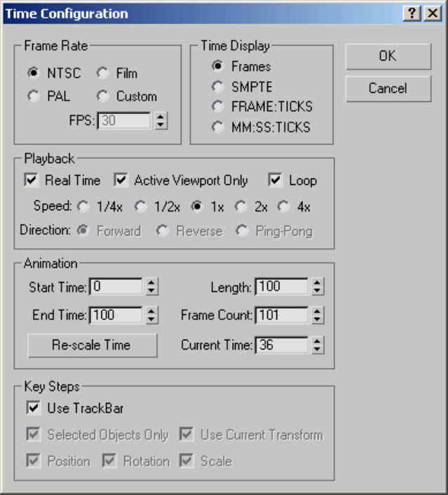Set time display to SMPTE

point(218,86)
